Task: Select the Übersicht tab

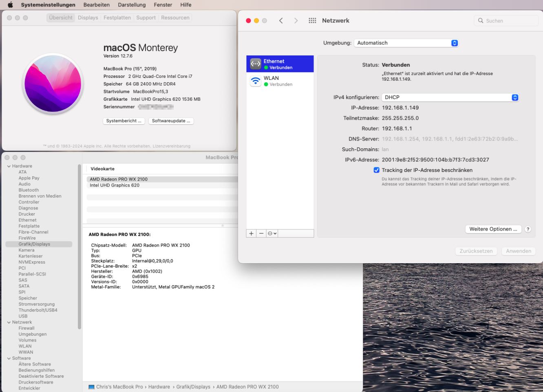Action: pos(61,18)
